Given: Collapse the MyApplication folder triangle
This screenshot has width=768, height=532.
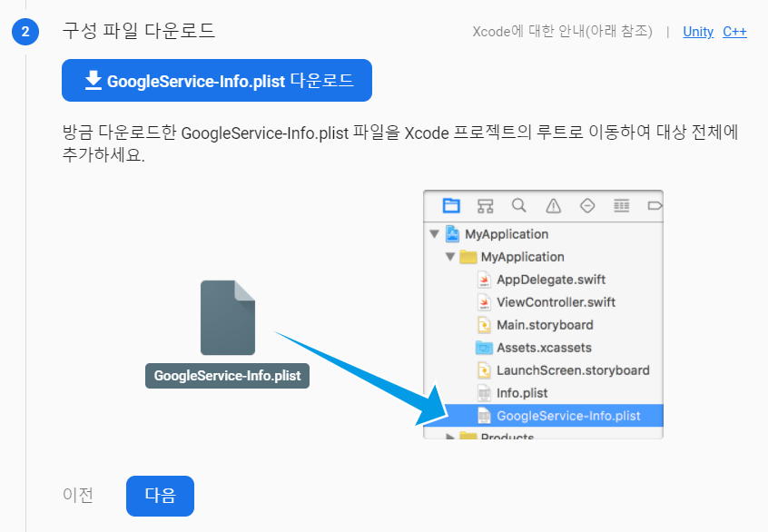Looking at the screenshot, I should (x=450, y=257).
